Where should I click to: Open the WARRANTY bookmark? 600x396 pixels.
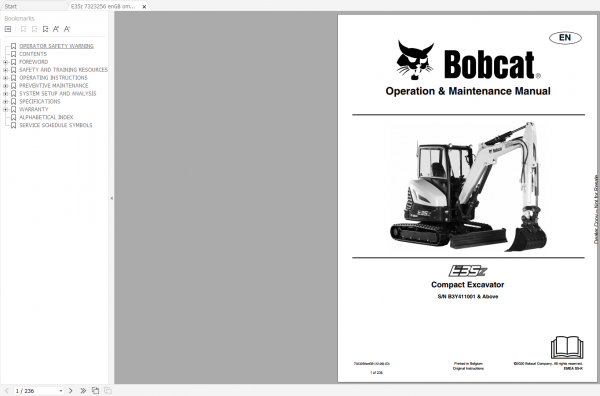tap(34, 109)
